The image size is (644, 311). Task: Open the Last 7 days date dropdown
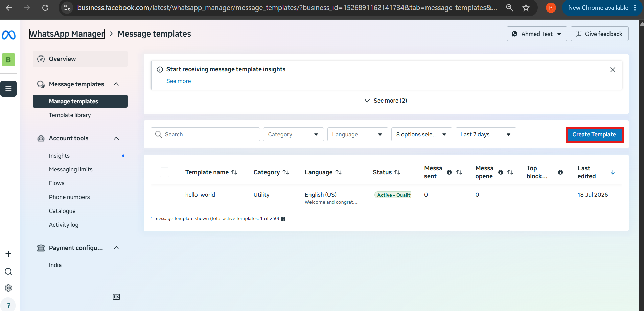pyautogui.click(x=486, y=134)
